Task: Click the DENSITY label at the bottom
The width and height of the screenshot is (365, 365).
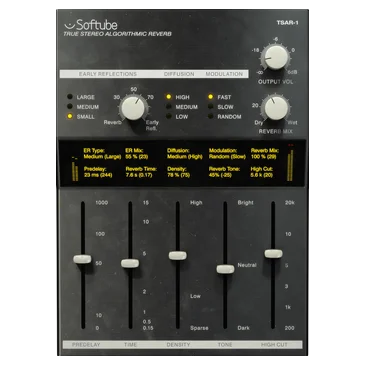Action: point(178,345)
